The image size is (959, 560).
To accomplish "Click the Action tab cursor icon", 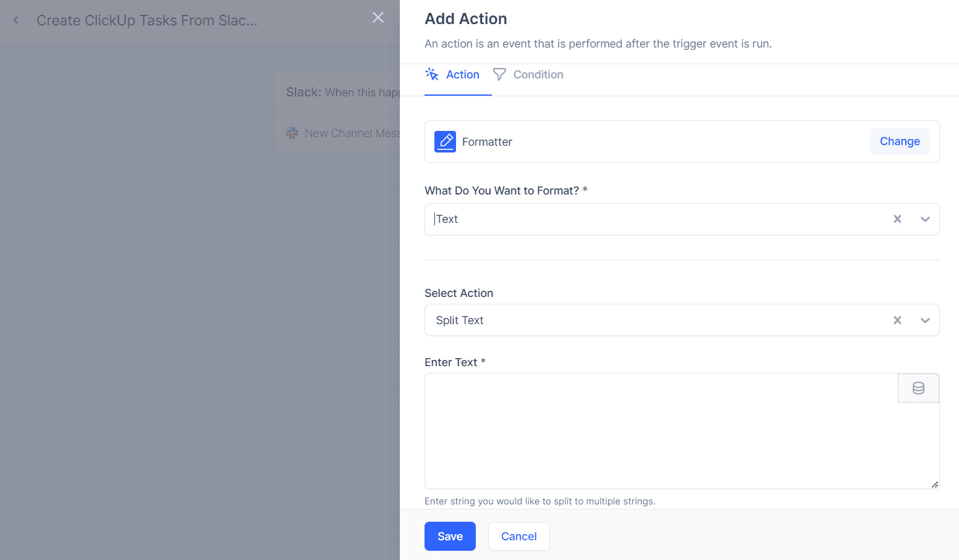I will [x=432, y=75].
